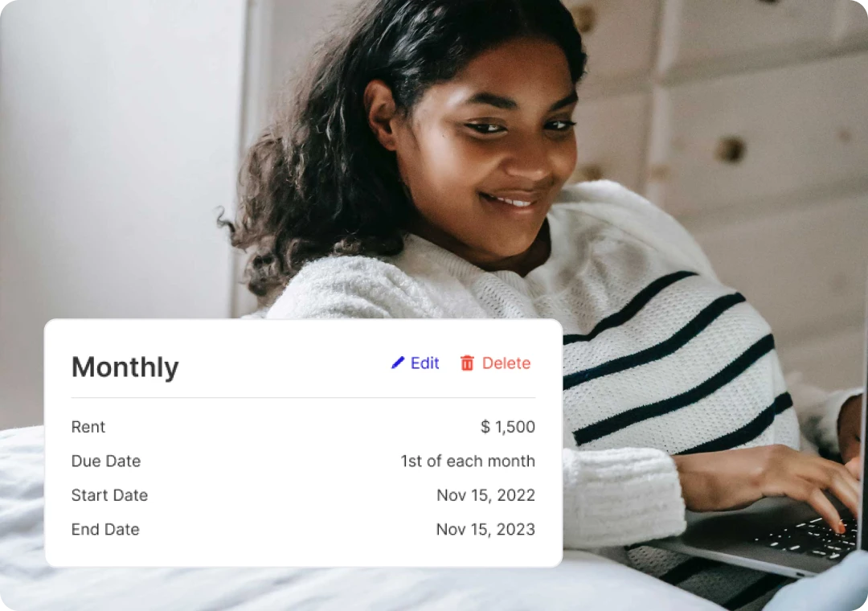Click the Rent label
868x611 pixels.
[x=88, y=427]
